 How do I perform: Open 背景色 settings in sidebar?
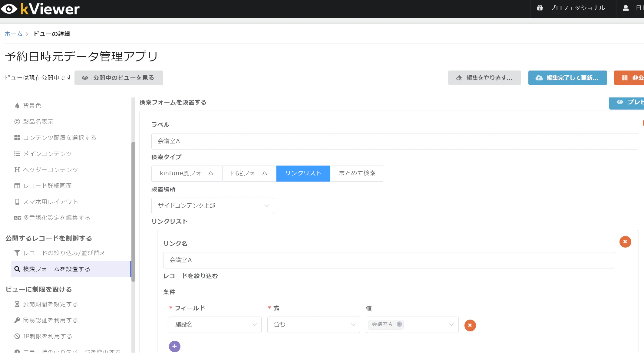click(x=32, y=106)
